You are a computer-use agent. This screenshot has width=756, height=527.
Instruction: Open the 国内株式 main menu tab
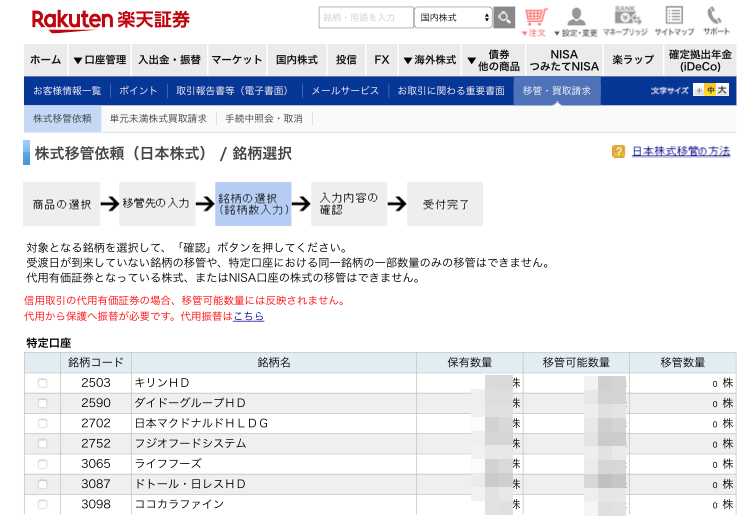coord(297,60)
